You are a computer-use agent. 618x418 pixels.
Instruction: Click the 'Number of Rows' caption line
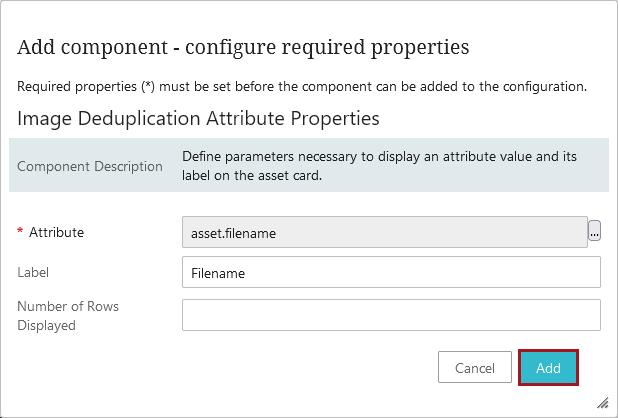pyautogui.click(x=68, y=306)
